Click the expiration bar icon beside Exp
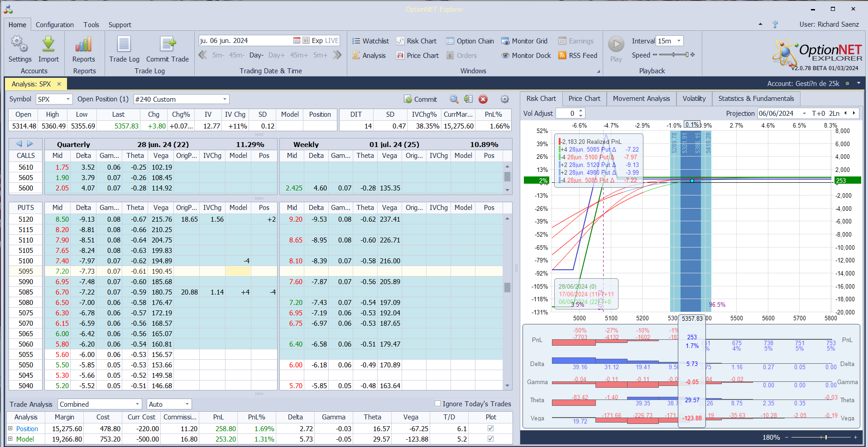 point(306,40)
